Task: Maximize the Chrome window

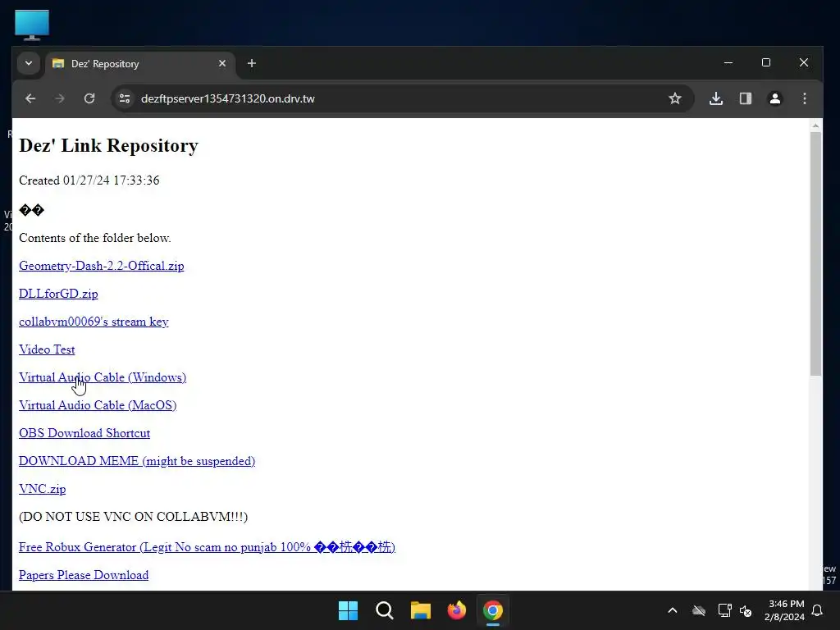Action: point(766,62)
